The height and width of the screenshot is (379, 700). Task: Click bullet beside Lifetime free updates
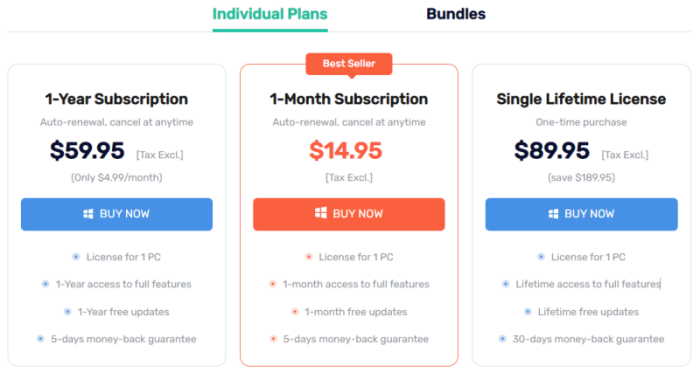click(528, 312)
